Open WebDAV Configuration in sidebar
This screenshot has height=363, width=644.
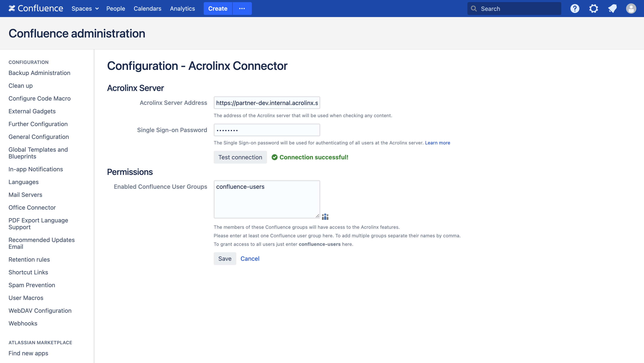[40, 311]
